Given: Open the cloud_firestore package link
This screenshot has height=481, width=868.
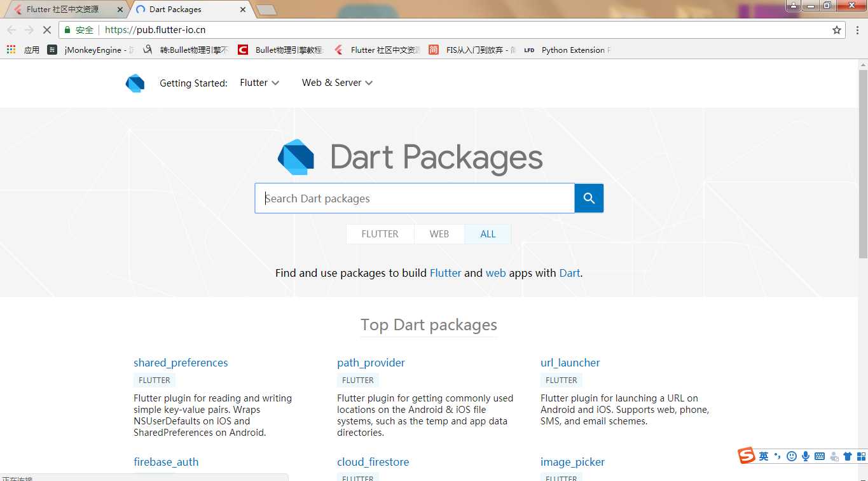Looking at the screenshot, I should tap(373, 462).
